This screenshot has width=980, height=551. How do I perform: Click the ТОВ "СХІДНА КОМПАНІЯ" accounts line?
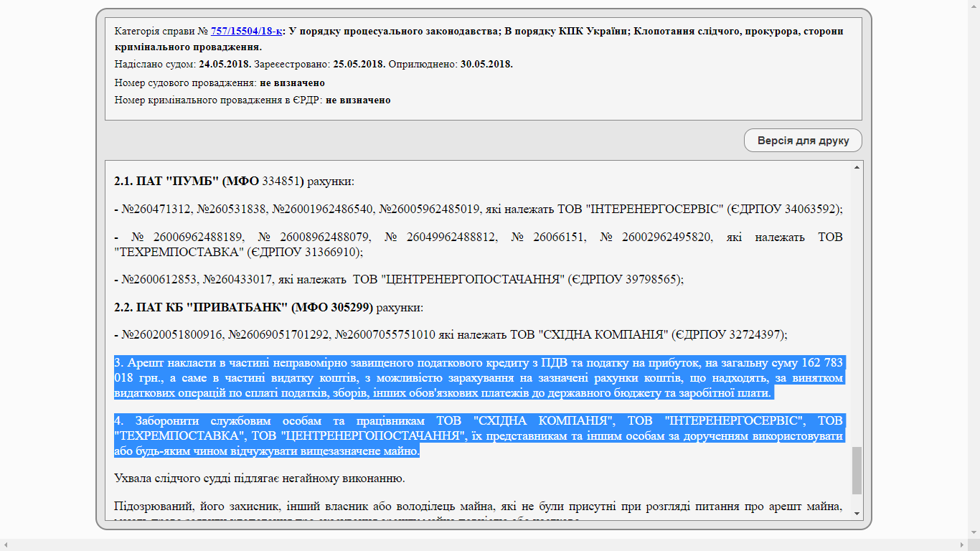[451, 335]
